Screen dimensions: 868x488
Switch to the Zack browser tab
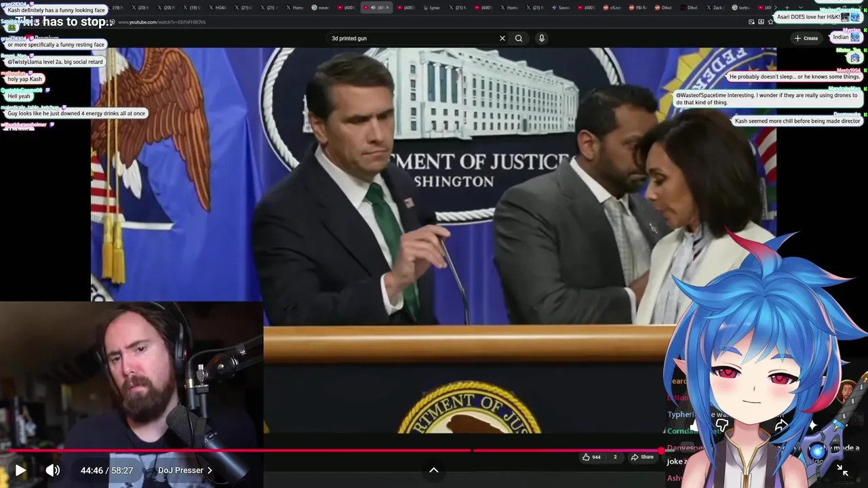tap(717, 7)
